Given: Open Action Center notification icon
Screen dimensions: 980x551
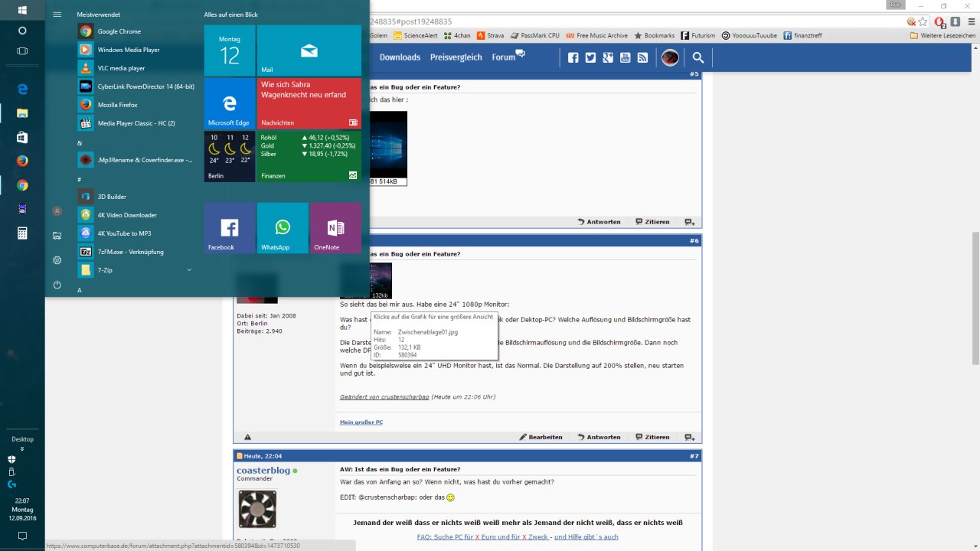Looking at the screenshot, I should click(22, 536).
